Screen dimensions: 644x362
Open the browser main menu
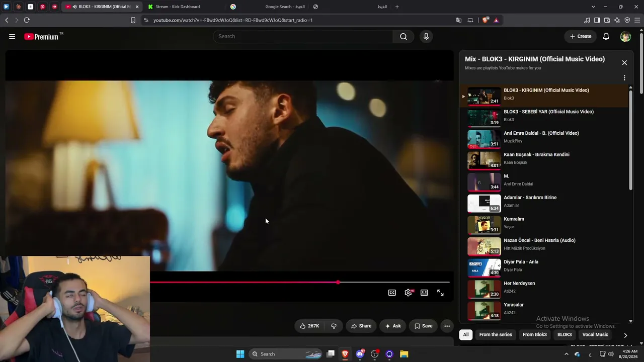(x=637, y=20)
